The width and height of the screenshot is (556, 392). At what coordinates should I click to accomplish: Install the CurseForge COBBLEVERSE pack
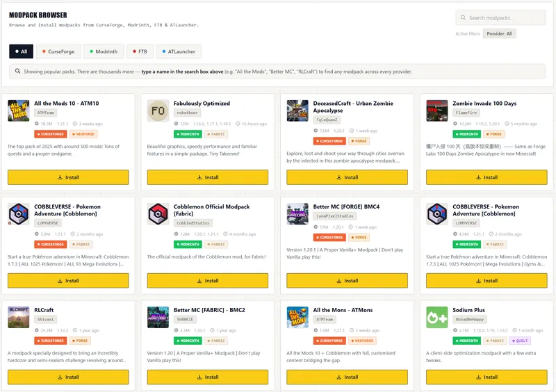(x=68, y=281)
